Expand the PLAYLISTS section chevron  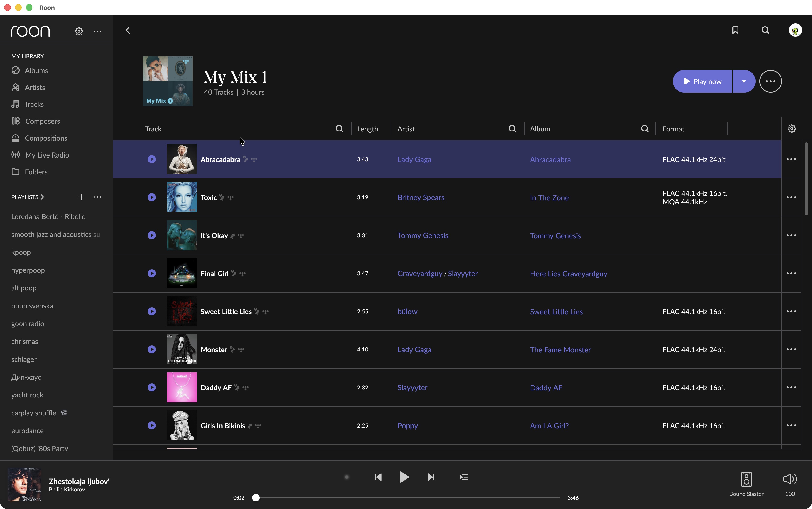(43, 197)
